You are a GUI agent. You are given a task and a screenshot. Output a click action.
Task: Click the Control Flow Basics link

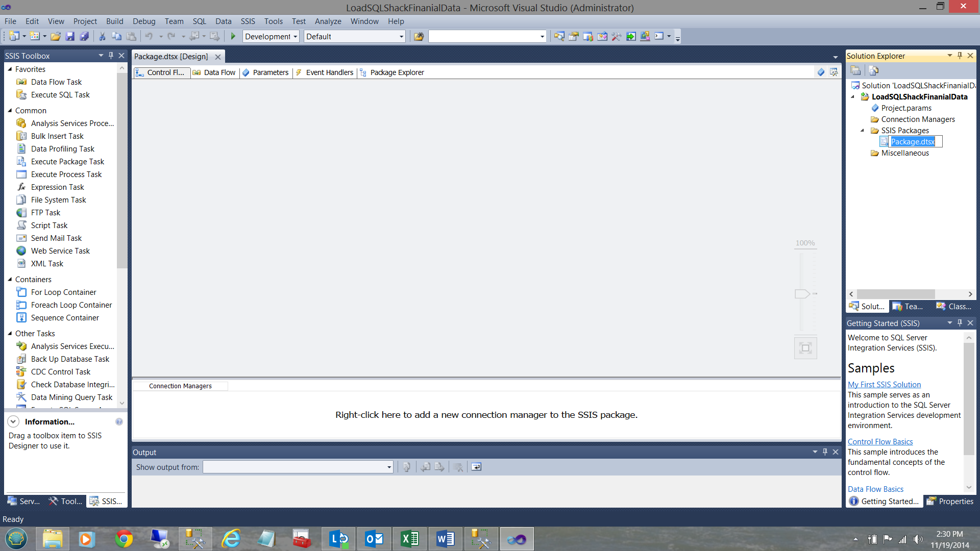pyautogui.click(x=880, y=442)
